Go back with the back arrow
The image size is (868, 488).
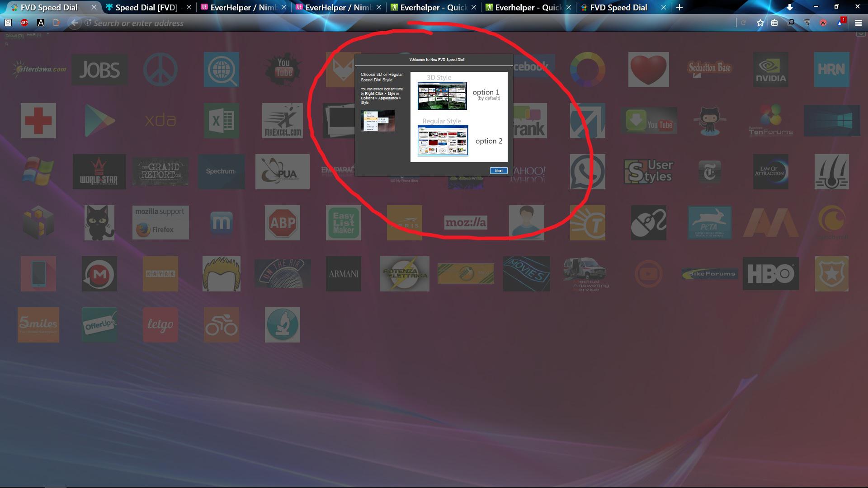74,23
